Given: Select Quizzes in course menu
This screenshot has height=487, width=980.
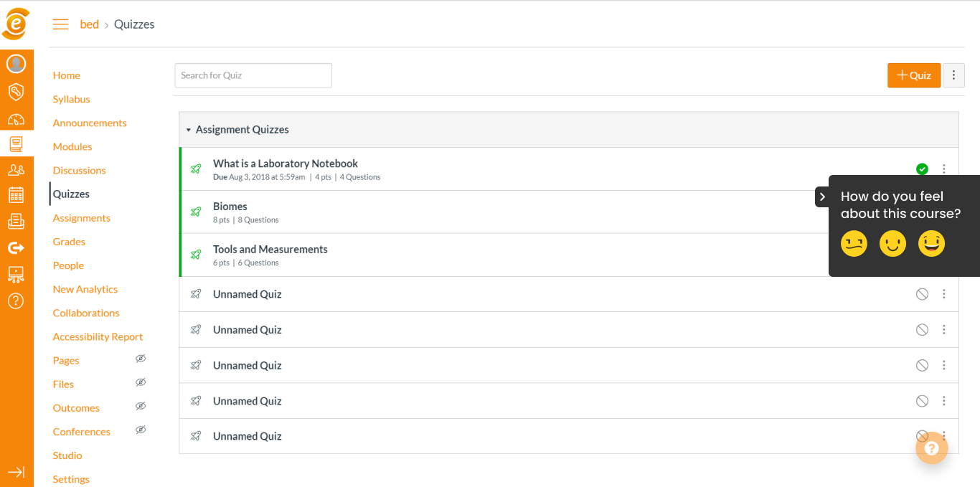Looking at the screenshot, I should point(71,194).
